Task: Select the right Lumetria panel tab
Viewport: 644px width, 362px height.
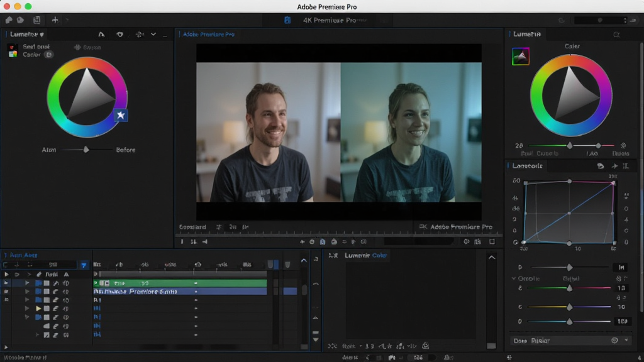Action: [527, 34]
